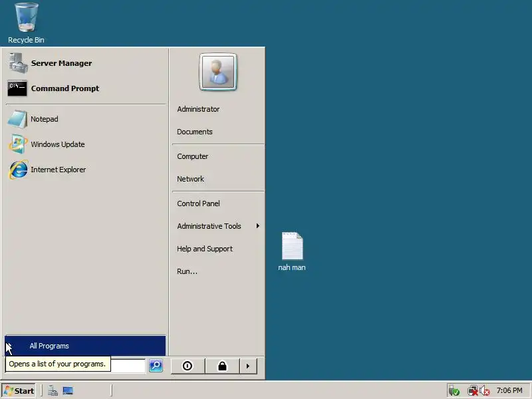Click the 7:06 PM clock
This screenshot has width=532, height=399.
tap(509, 390)
